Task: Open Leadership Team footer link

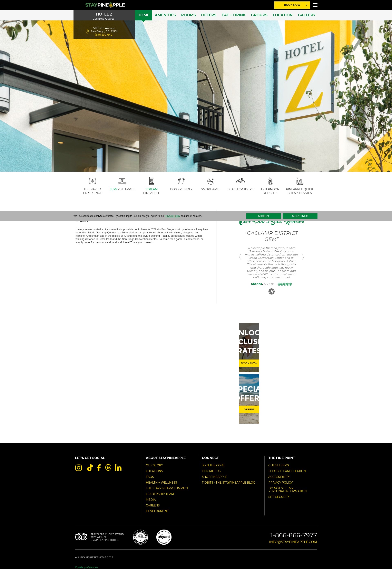Action: click(160, 494)
